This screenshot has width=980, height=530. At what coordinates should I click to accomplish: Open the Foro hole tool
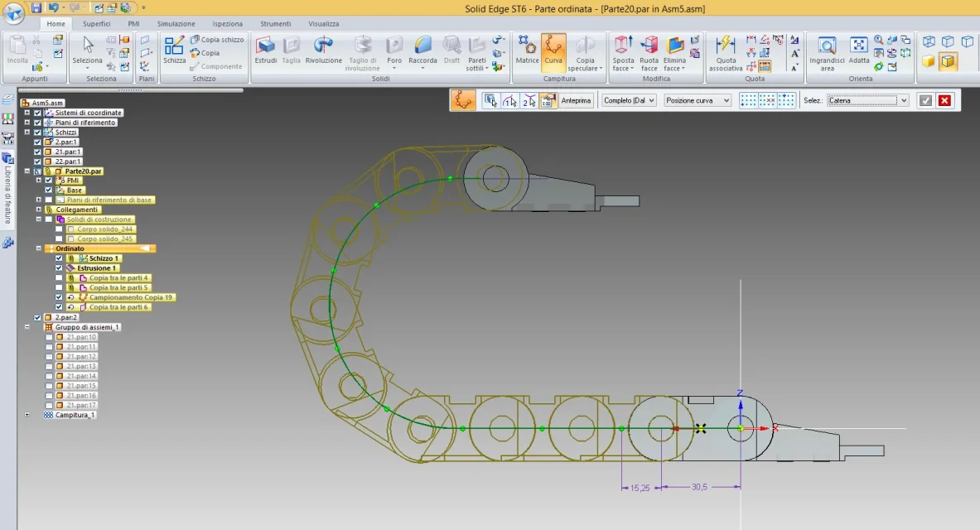394,52
